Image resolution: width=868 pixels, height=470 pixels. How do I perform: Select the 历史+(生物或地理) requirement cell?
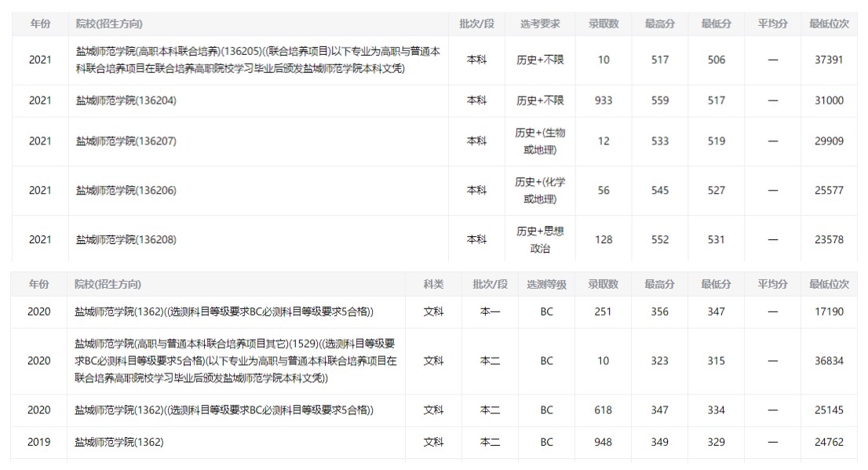[540, 141]
